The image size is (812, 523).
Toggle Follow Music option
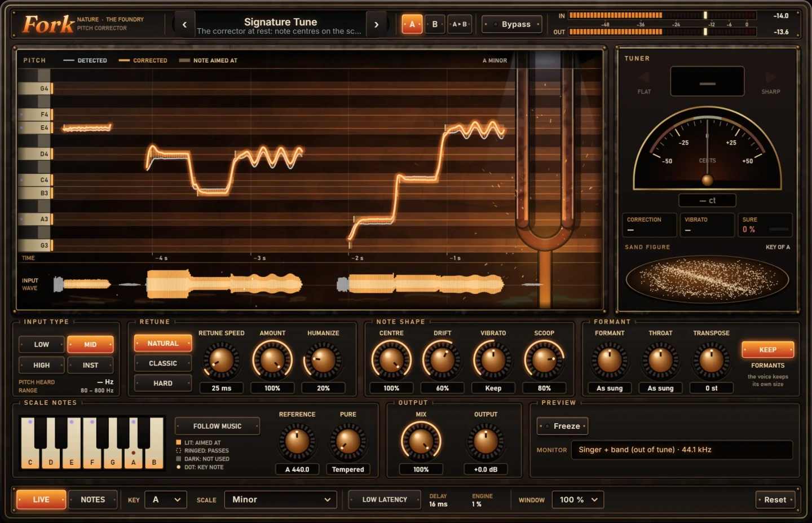pyautogui.click(x=217, y=427)
